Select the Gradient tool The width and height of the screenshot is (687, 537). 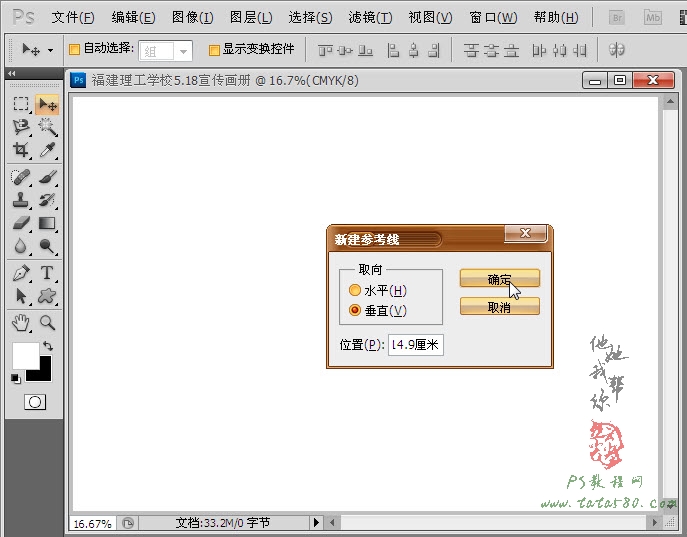click(x=47, y=223)
